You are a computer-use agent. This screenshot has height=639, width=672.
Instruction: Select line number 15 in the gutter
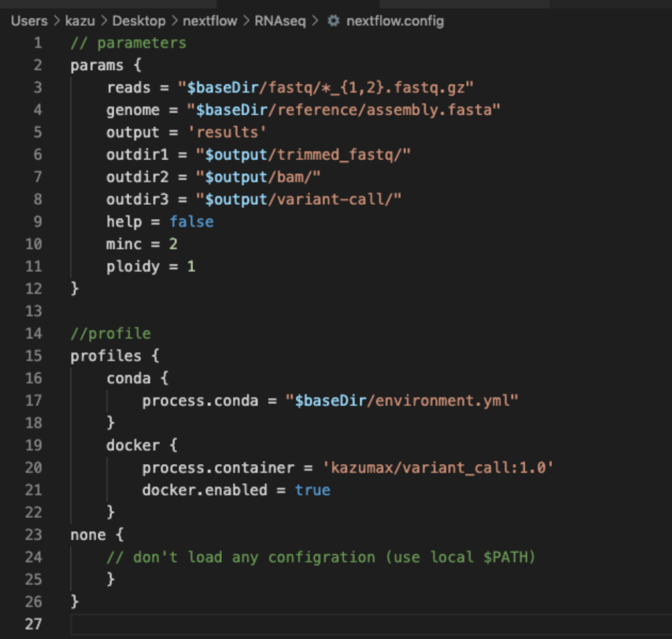[34, 356]
